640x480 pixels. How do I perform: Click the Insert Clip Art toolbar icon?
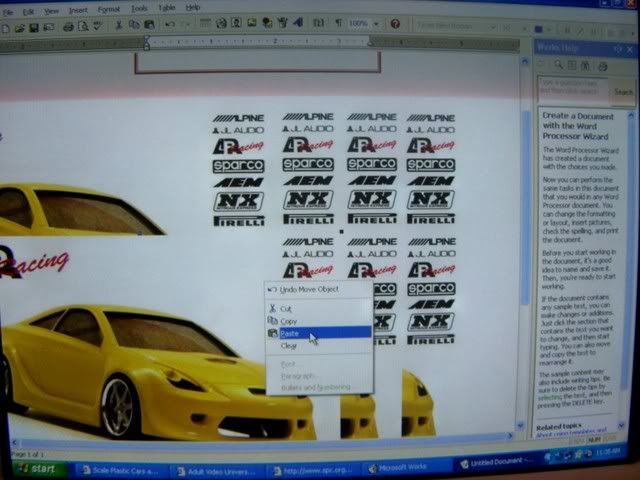(x=267, y=22)
